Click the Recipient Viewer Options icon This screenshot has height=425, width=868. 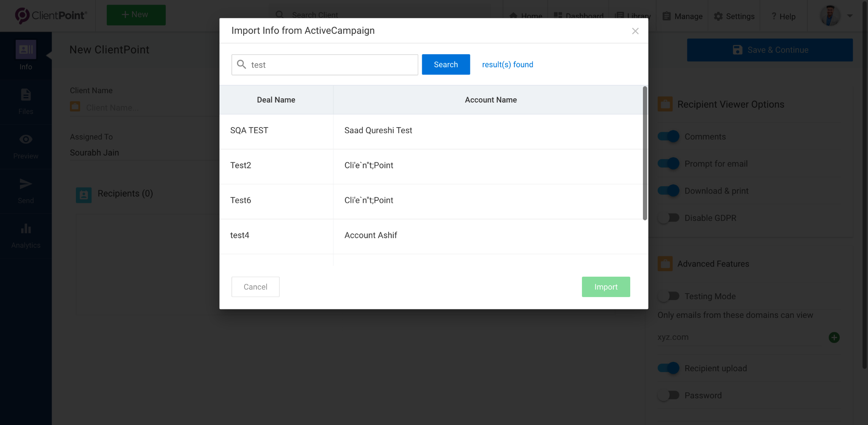665,104
